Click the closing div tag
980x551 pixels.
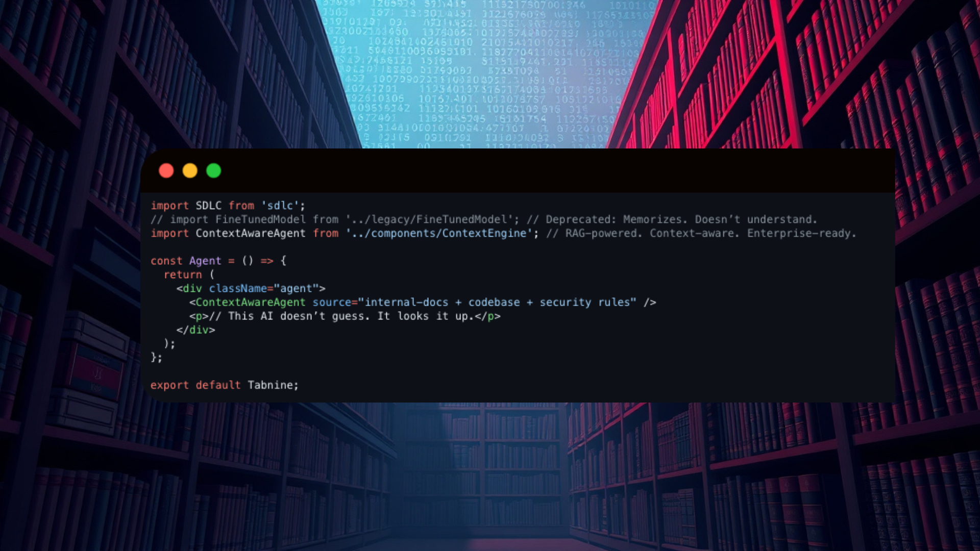(x=196, y=330)
